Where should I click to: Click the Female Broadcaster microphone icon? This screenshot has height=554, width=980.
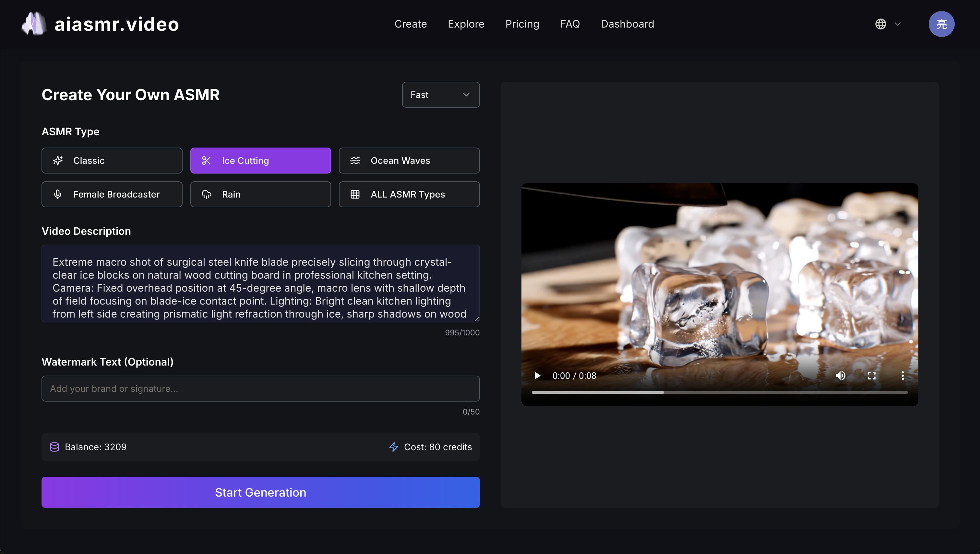coord(58,194)
